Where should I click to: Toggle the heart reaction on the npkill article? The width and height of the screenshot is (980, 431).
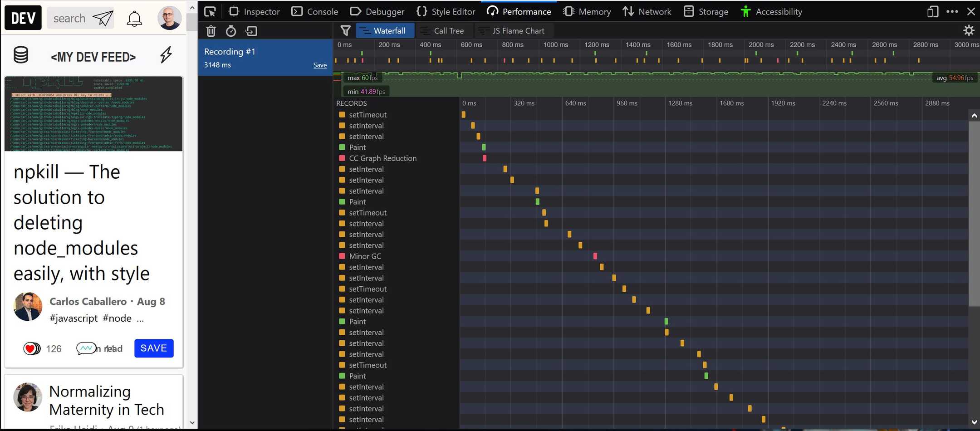click(x=31, y=348)
